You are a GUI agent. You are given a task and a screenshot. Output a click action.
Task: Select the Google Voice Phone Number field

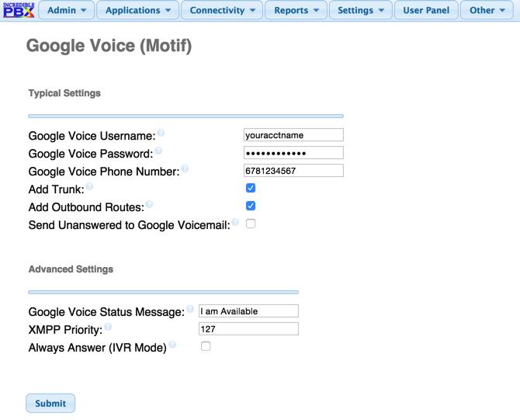pyautogui.click(x=293, y=171)
